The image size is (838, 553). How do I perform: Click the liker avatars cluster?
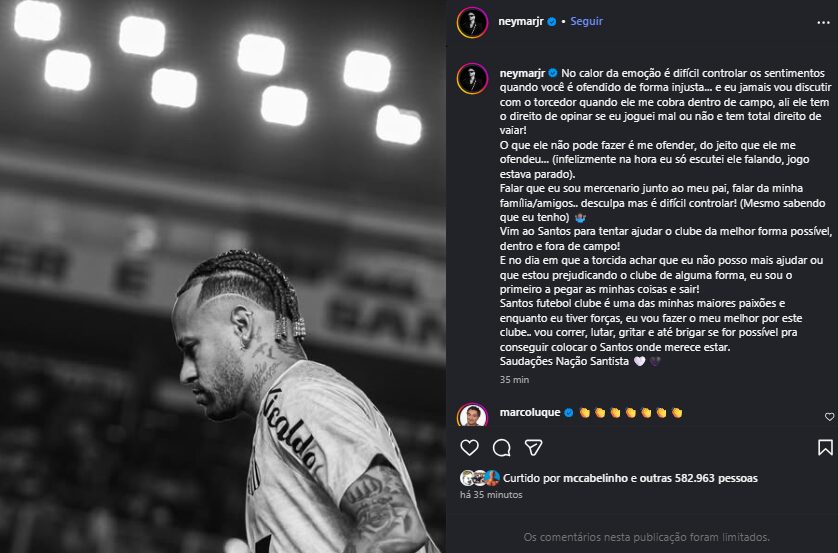pyautogui.click(x=480, y=478)
